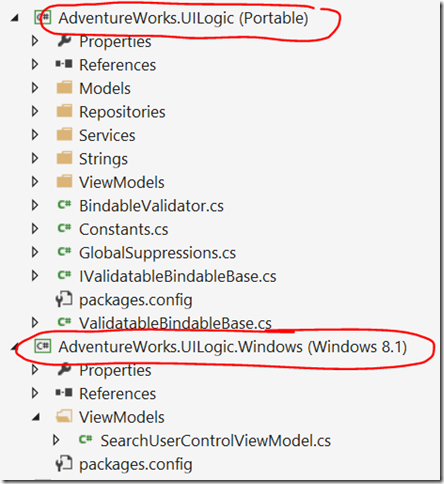Click the Models folder icon
This screenshot has width=444, height=484.
[64, 88]
